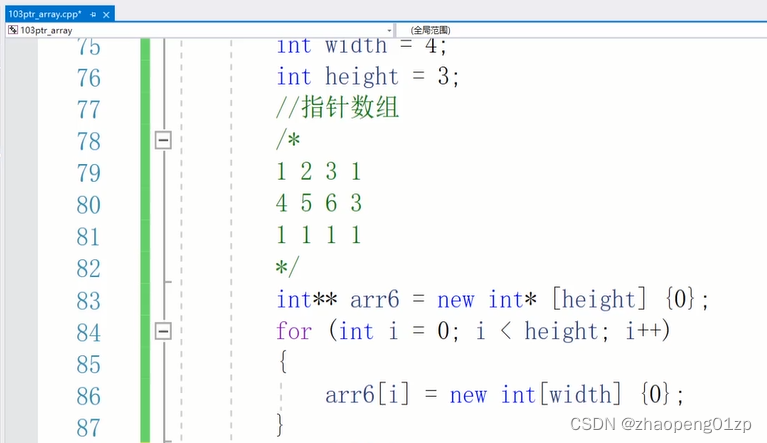Click line number 87
This screenshot has height=443, width=767.
[89, 428]
